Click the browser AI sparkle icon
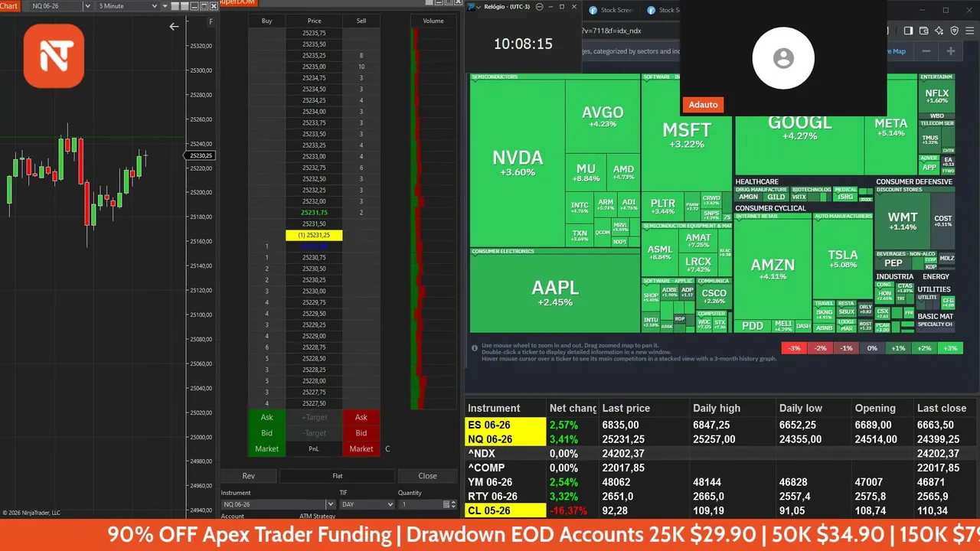 (939, 31)
